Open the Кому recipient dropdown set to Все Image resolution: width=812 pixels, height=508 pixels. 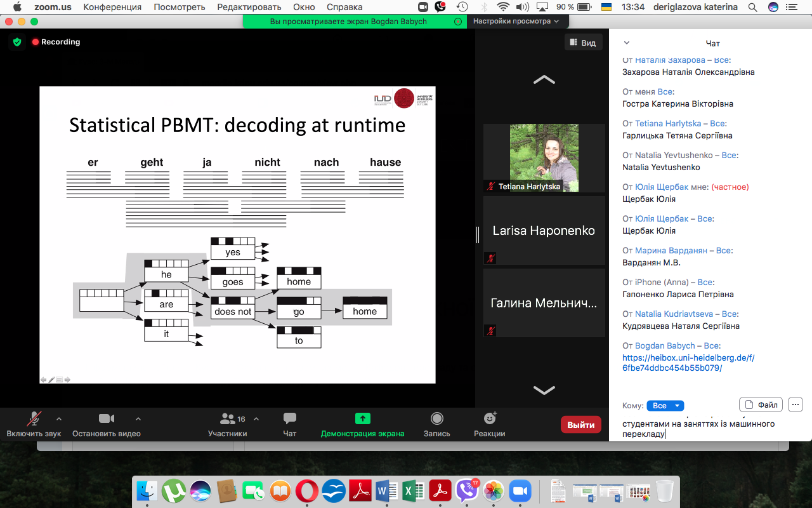665,406
